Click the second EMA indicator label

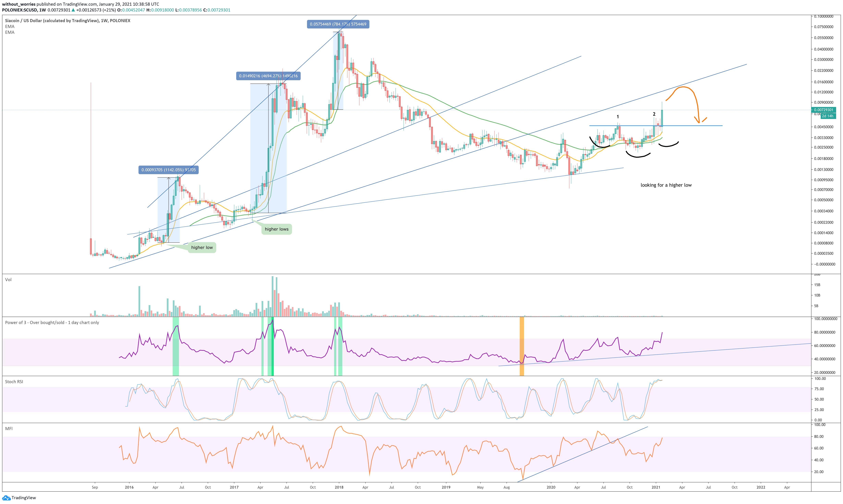pos(9,32)
